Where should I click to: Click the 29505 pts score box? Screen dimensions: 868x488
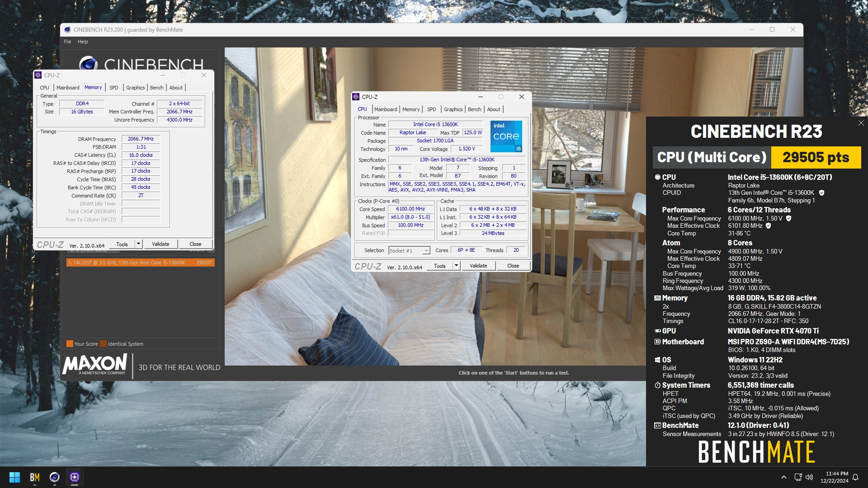click(x=816, y=157)
